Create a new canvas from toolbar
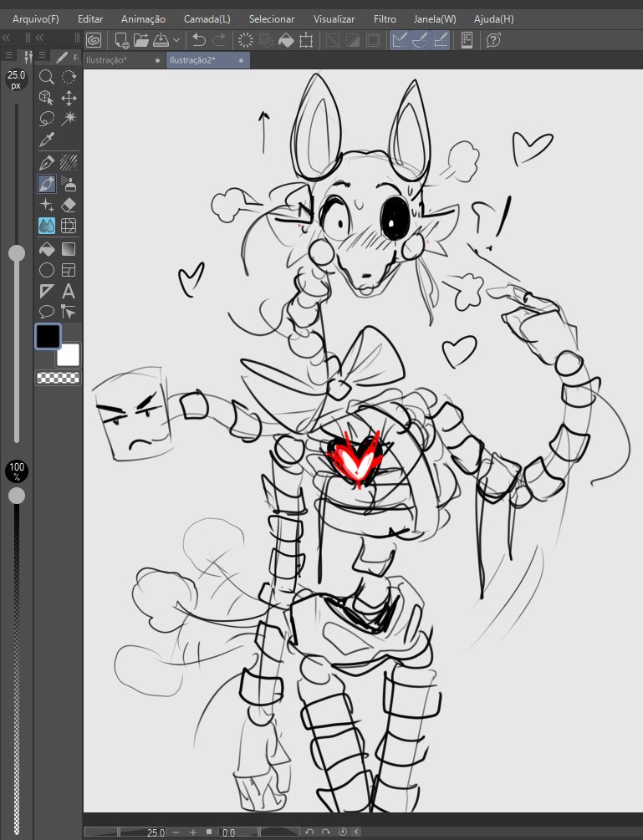 click(x=121, y=40)
